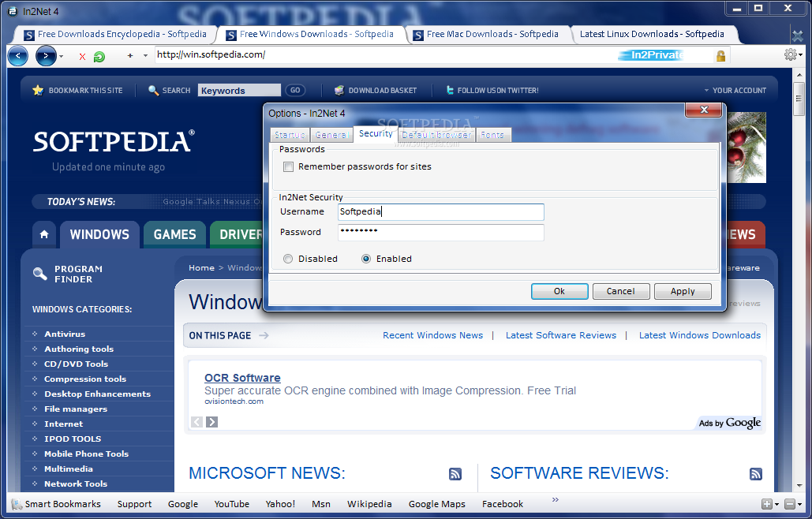Open the Compression tools category

85,379
